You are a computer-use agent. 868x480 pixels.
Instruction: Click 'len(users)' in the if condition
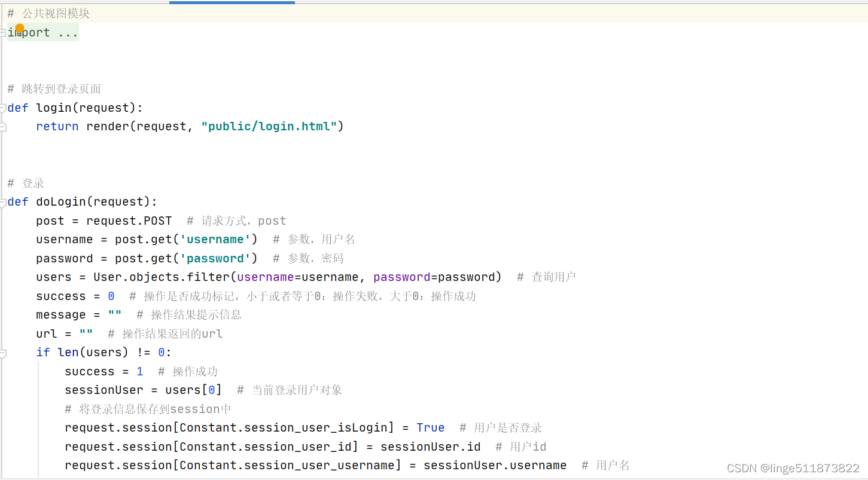point(93,353)
